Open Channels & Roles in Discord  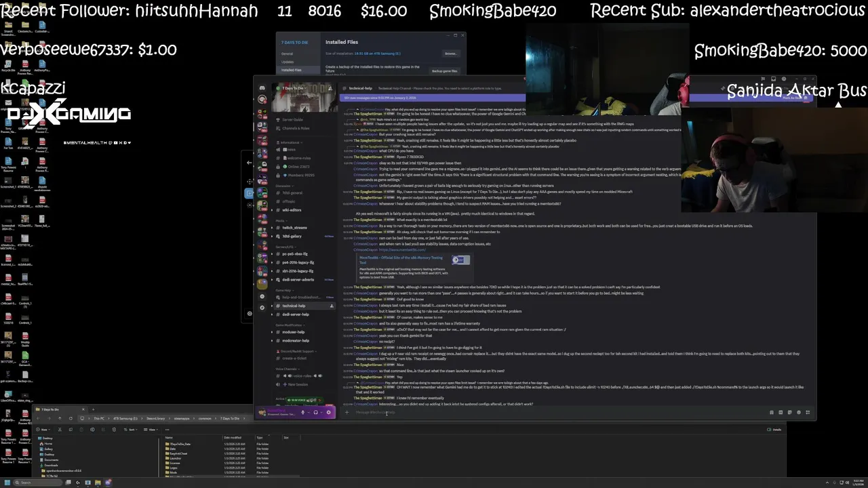click(296, 128)
